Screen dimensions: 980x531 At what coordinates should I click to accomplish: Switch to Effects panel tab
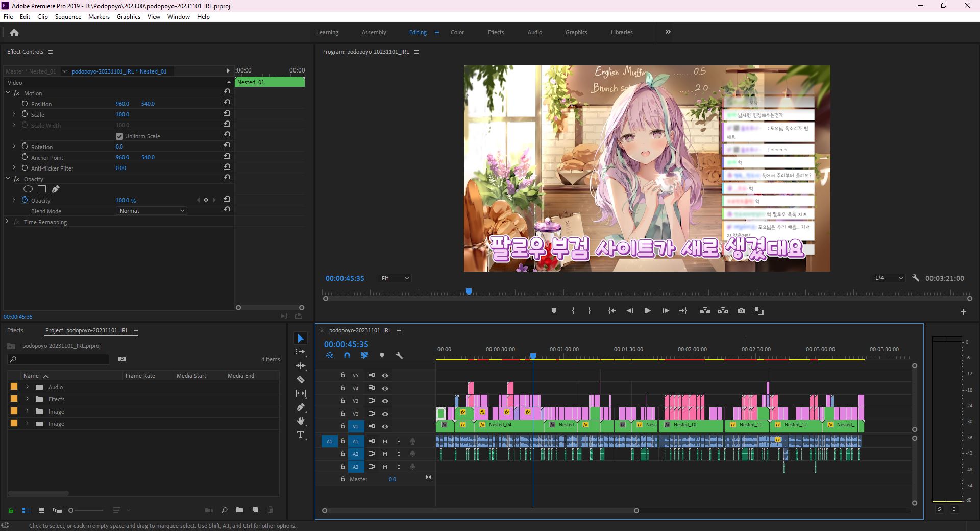tap(15, 330)
